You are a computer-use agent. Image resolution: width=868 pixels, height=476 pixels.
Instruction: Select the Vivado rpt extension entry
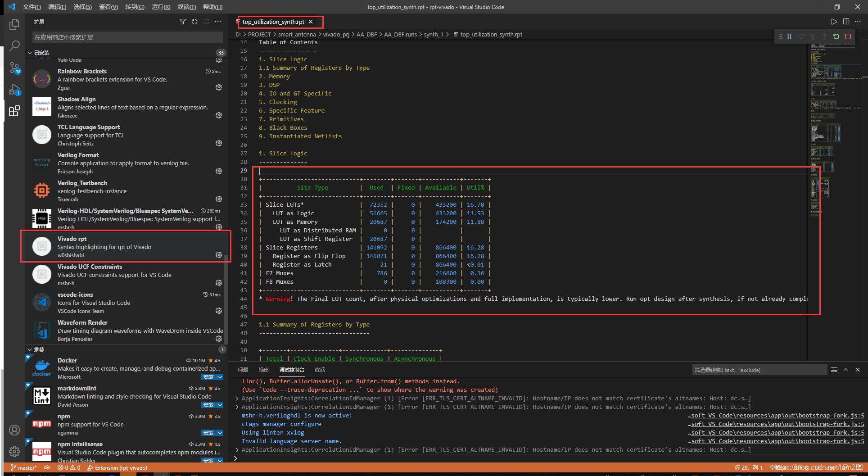coord(126,246)
